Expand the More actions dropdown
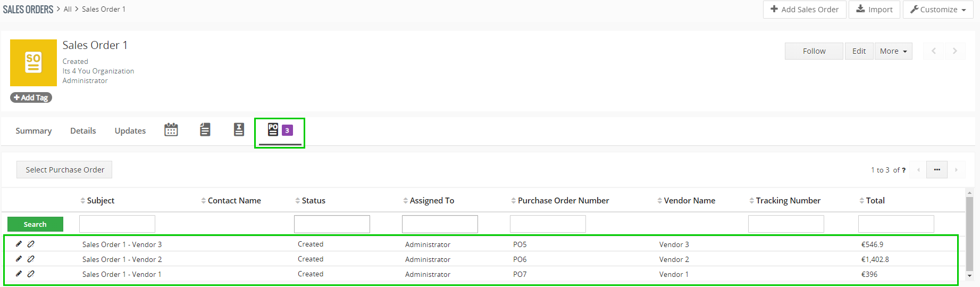 [893, 51]
